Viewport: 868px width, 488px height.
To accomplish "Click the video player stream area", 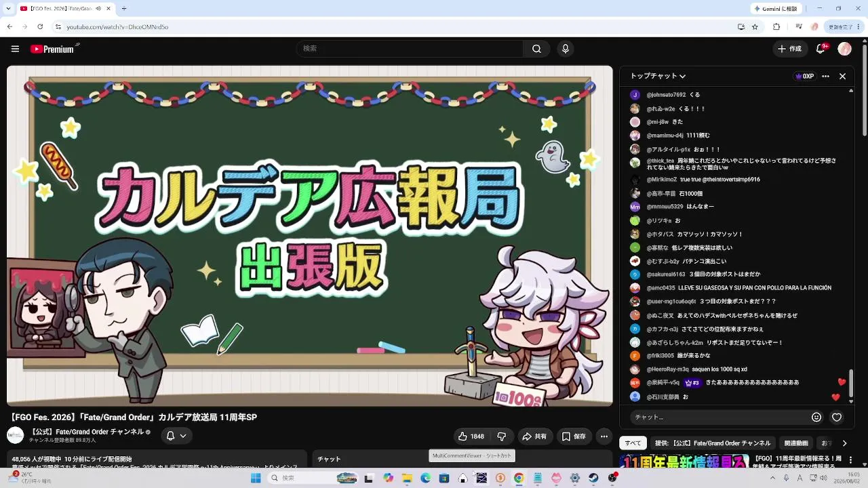I will point(309,236).
